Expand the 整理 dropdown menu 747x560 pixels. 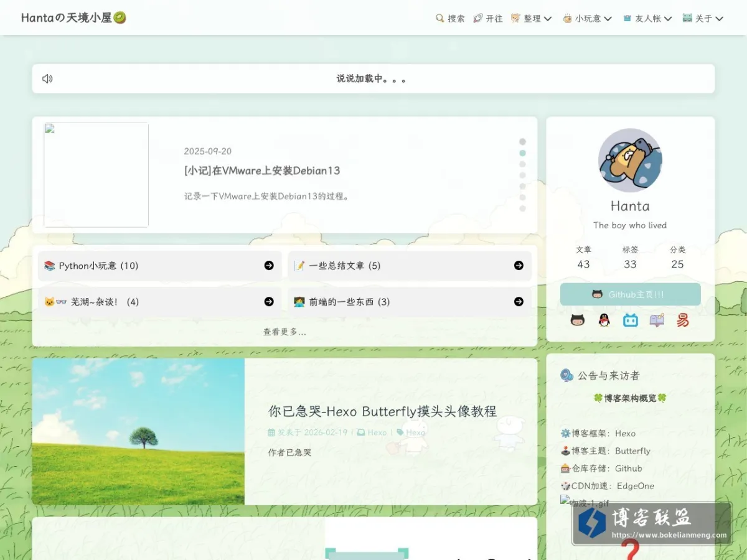tap(531, 19)
